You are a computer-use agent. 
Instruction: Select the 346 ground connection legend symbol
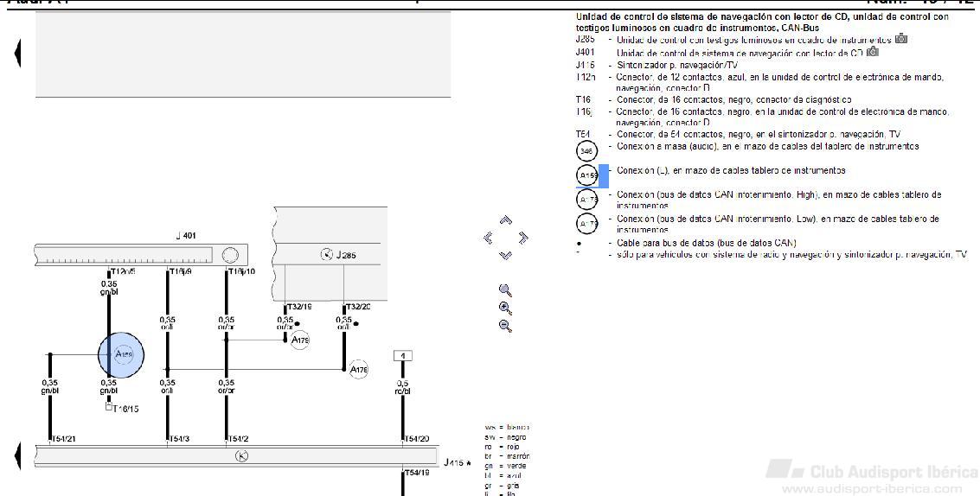[x=586, y=150]
